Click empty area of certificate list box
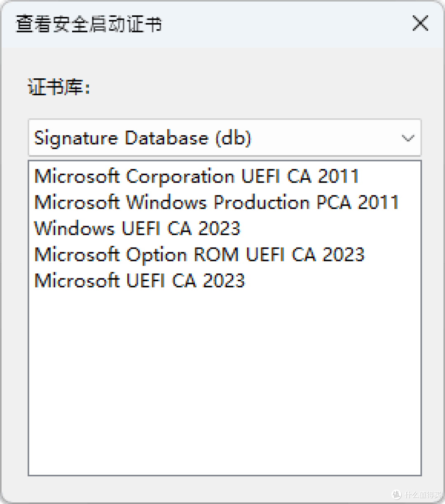The width and height of the screenshot is (445, 504). pos(225,384)
